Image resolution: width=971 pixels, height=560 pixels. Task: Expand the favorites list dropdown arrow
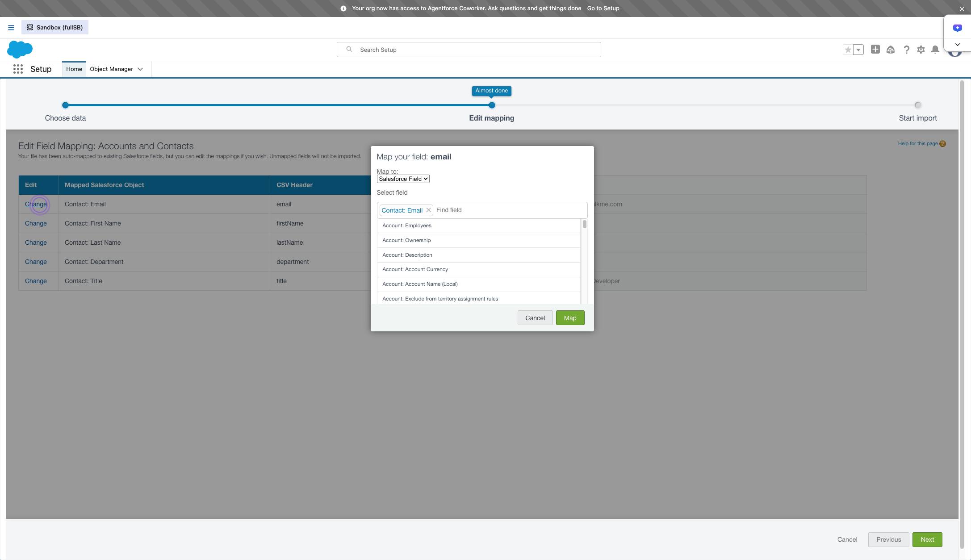coord(858,50)
